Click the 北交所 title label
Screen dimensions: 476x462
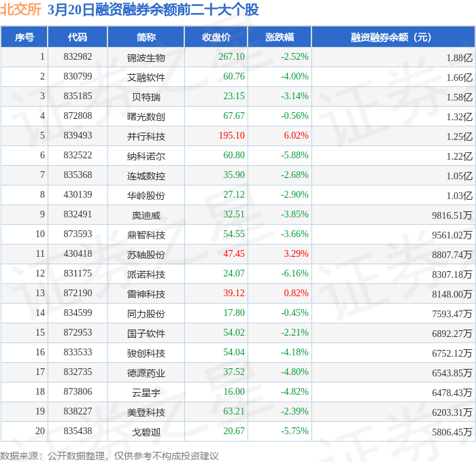20,10
